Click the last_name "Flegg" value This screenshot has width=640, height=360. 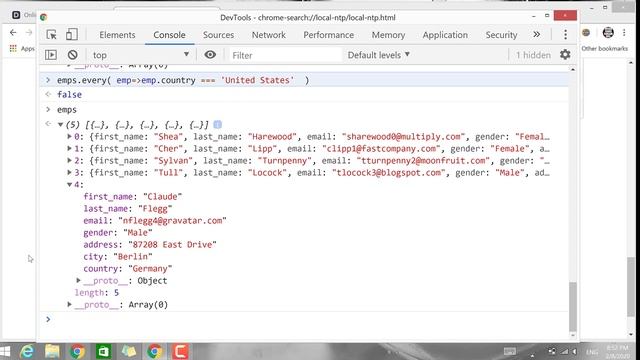[155, 209]
